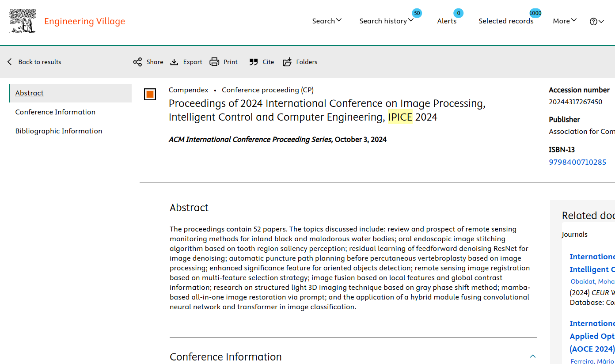Viewport: 615px width, 364px height.
Task: Click the highlighted IPICE term in title
Action: (x=400, y=117)
